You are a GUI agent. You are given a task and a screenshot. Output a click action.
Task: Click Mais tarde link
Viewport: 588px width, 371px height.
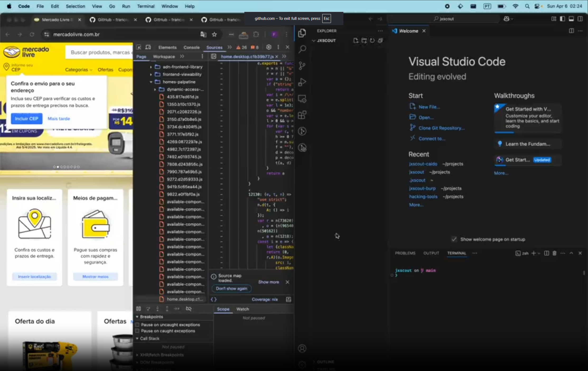click(x=59, y=119)
